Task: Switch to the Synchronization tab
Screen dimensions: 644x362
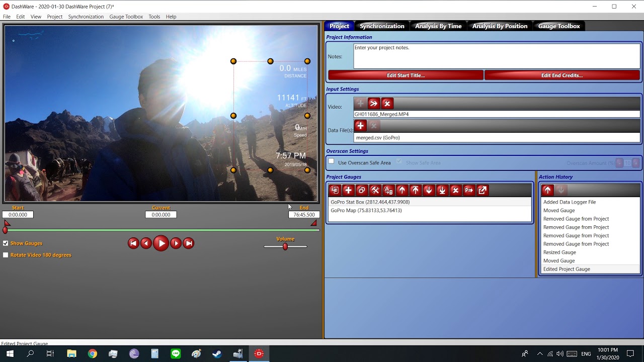Action: (x=382, y=26)
